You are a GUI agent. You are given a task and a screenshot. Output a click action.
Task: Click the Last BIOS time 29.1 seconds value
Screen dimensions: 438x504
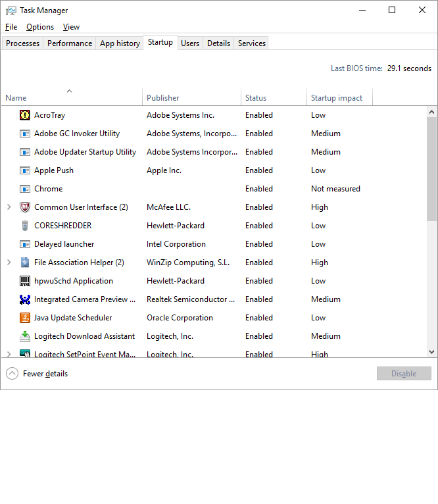(x=409, y=68)
